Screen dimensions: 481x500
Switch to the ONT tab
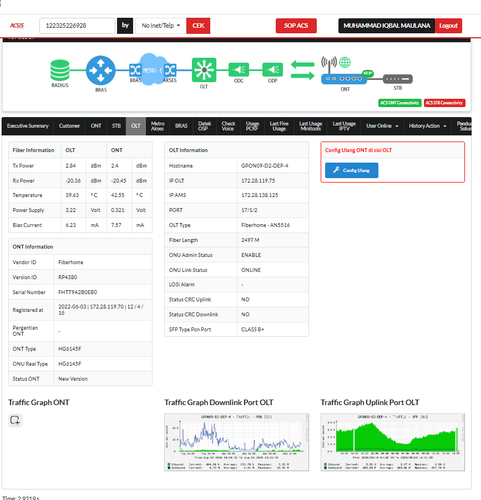(x=96, y=126)
